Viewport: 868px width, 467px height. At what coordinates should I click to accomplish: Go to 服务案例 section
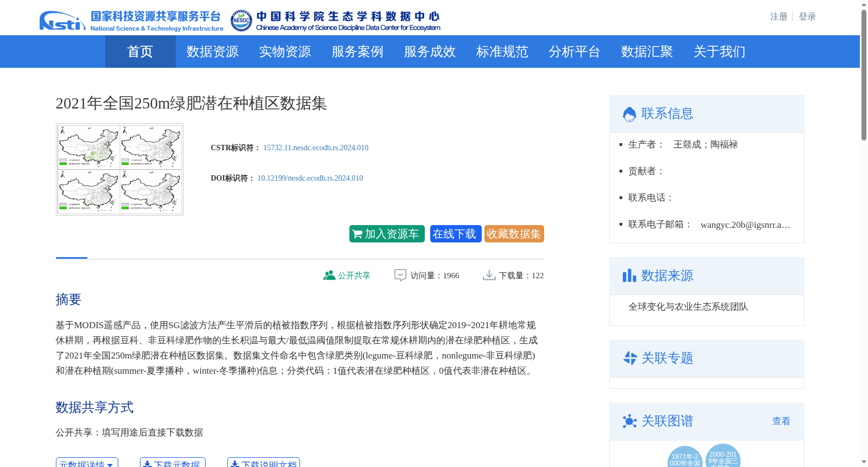tap(357, 52)
